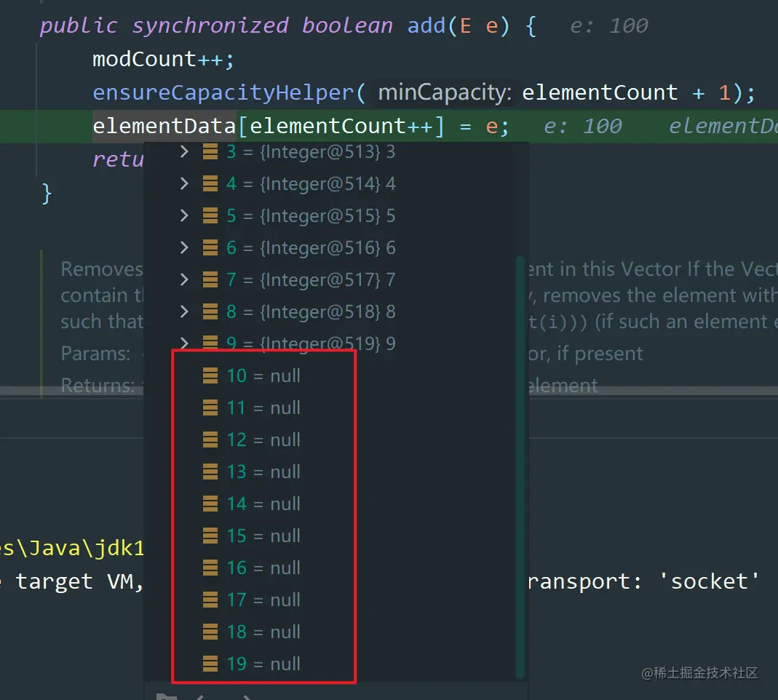
Task: Click the 'add' method name in code
Action: 426,25
